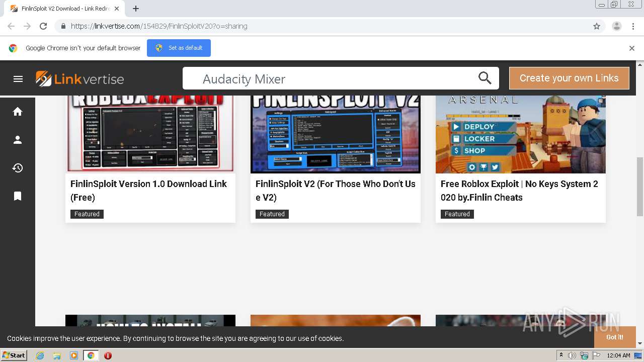Click the page vertical scrollbar thumb

coord(640,187)
